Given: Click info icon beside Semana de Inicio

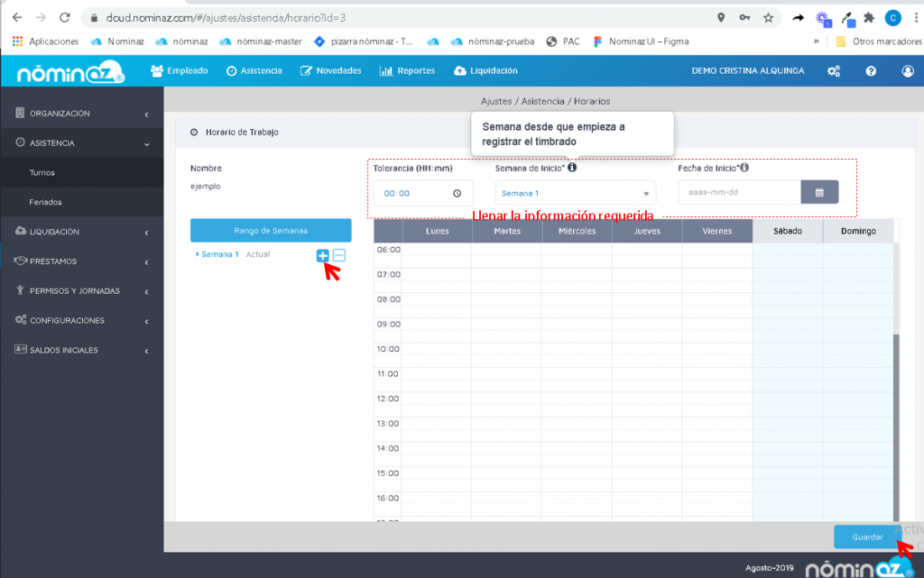Looking at the screenshot, I should [571, 168].
